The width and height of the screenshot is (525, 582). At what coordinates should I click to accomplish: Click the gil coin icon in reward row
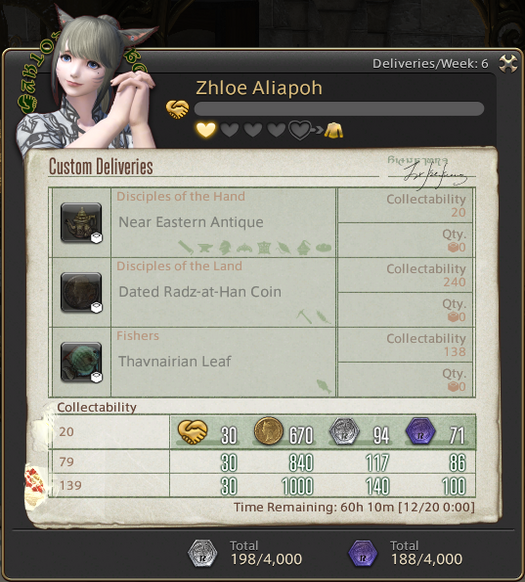coord(268,431)
